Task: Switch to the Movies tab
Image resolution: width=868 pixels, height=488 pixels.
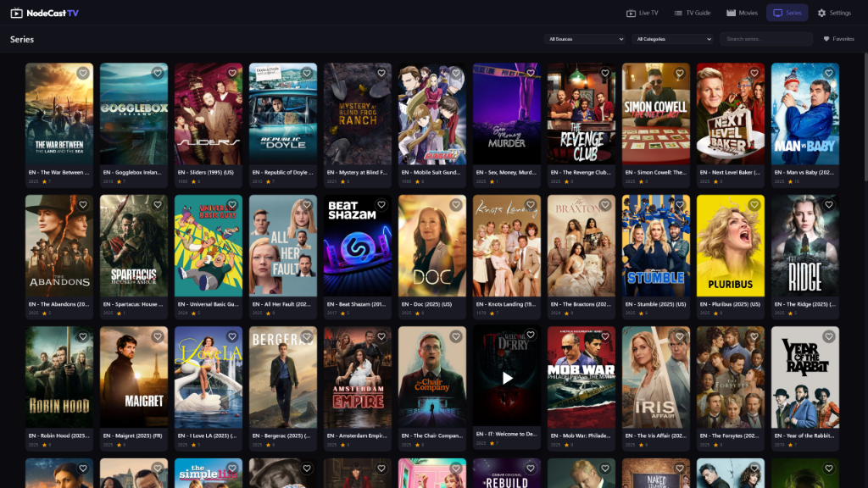Action: [742, 13]
